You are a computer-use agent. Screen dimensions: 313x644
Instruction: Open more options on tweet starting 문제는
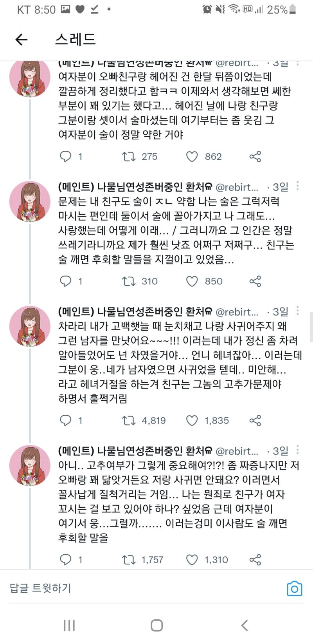[298, 186]
